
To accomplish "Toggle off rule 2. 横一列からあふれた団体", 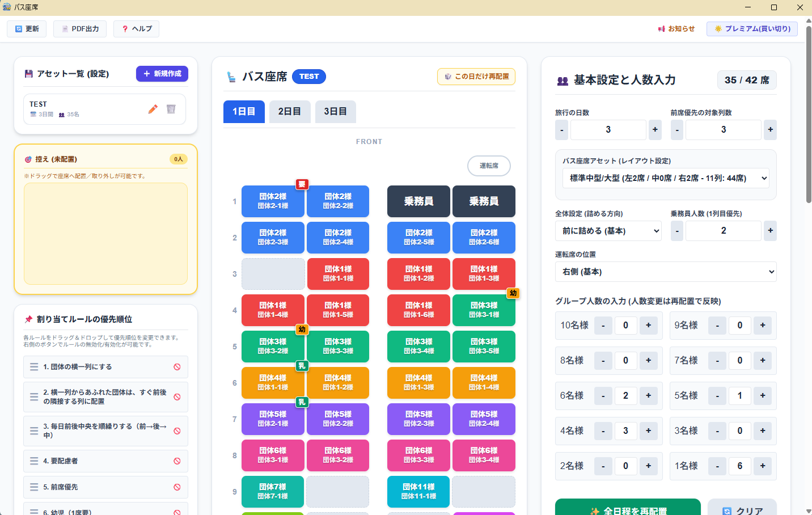I will 177,397.
